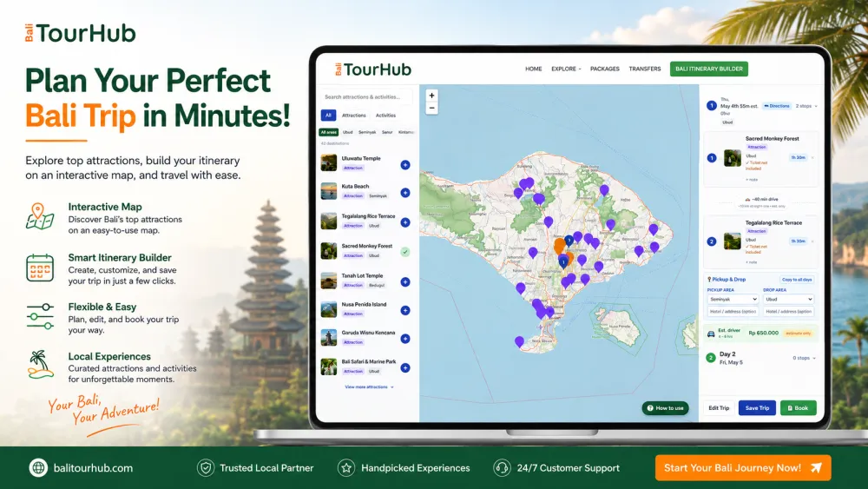Click the southernmost purple map pin
The height and width of the screenshot is (489, 868).
pyautogui.click(x=519, y=341)
